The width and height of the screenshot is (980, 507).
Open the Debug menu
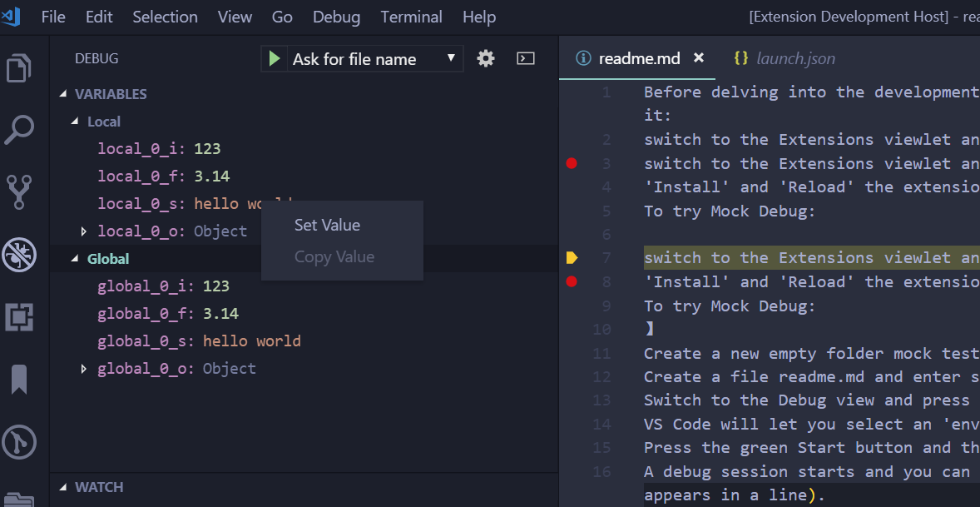coord(335,17)
